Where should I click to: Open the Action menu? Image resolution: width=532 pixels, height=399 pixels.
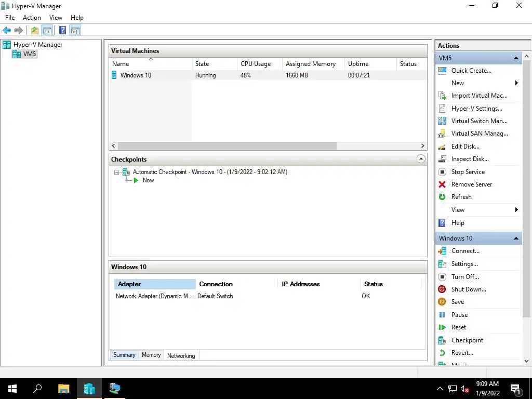(32, 18)
